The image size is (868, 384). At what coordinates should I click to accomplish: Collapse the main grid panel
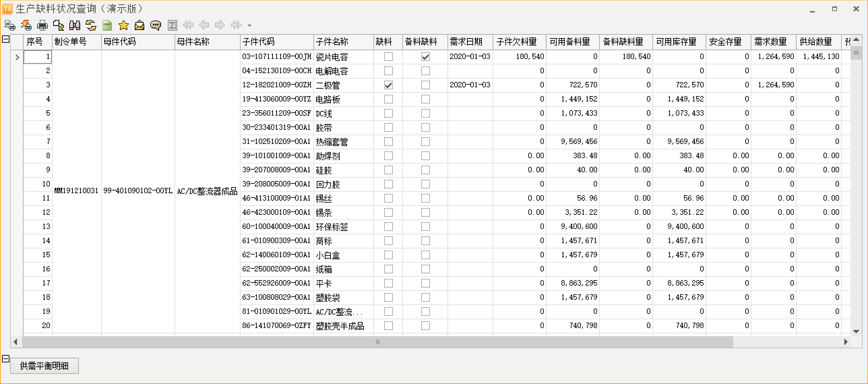pyautogui.click(x=6, y=39)
